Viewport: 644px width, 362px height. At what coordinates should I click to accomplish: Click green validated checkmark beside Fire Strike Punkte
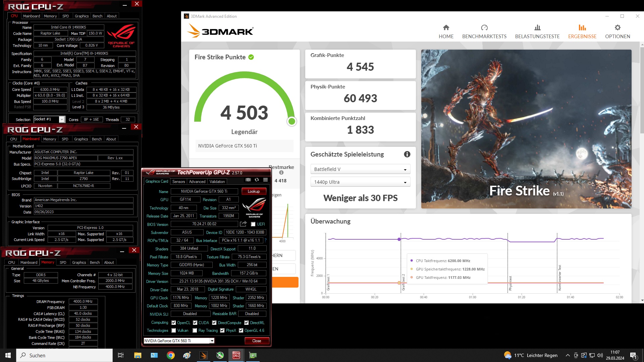[x=251, y=57]
